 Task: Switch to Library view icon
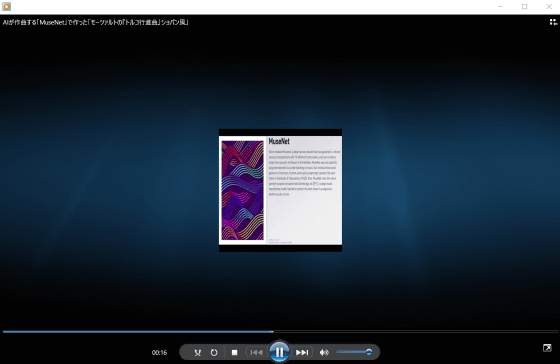553,22
